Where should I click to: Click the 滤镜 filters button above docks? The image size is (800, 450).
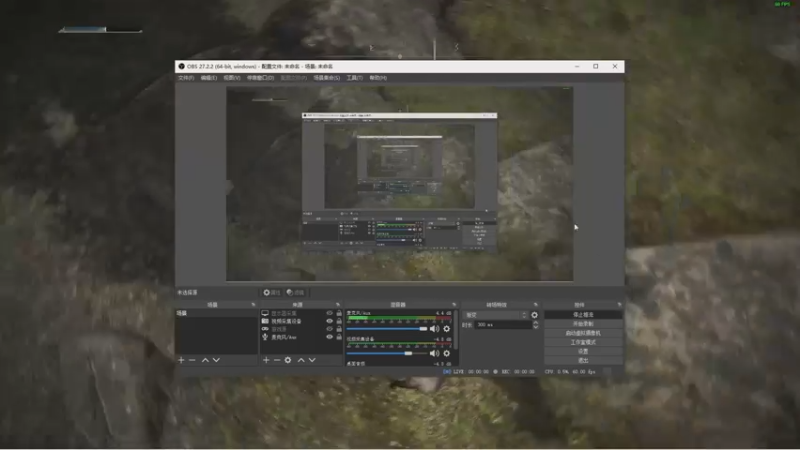point(295,292)
